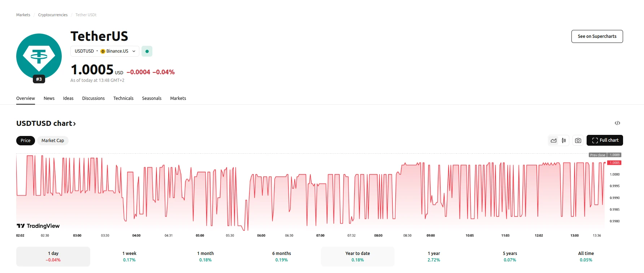Select the 6 months time range

282,256
